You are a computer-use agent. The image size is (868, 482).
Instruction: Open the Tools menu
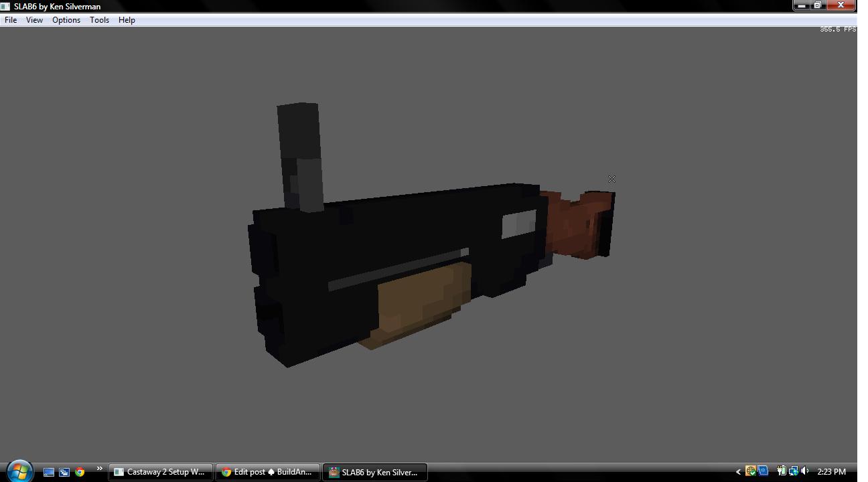pos(99,20)
